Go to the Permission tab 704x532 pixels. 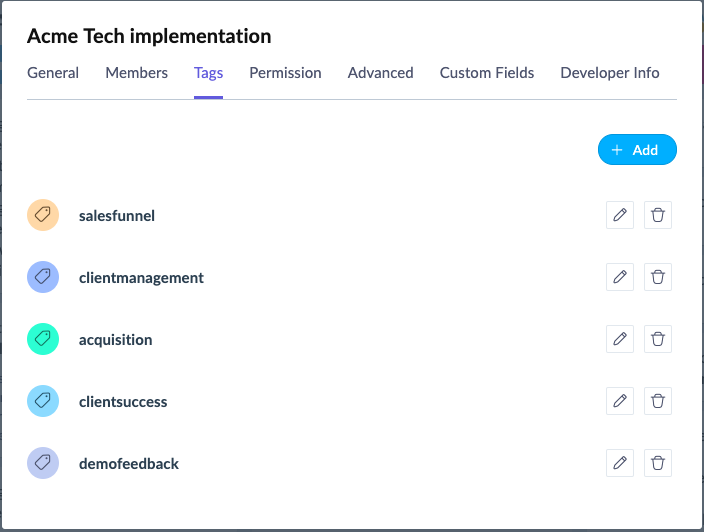tap(285, 73)
